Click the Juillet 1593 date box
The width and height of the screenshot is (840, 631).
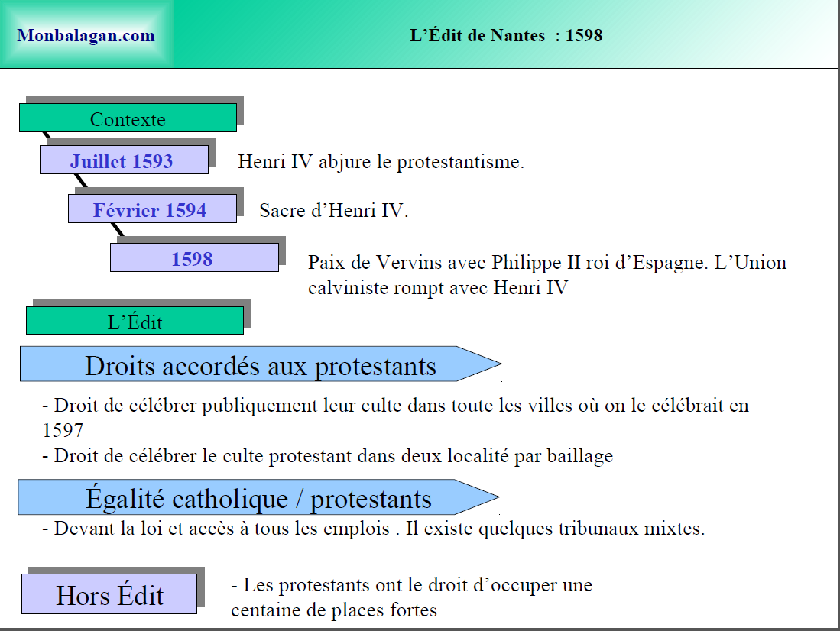pyautogui.click(x=123, y=161)
